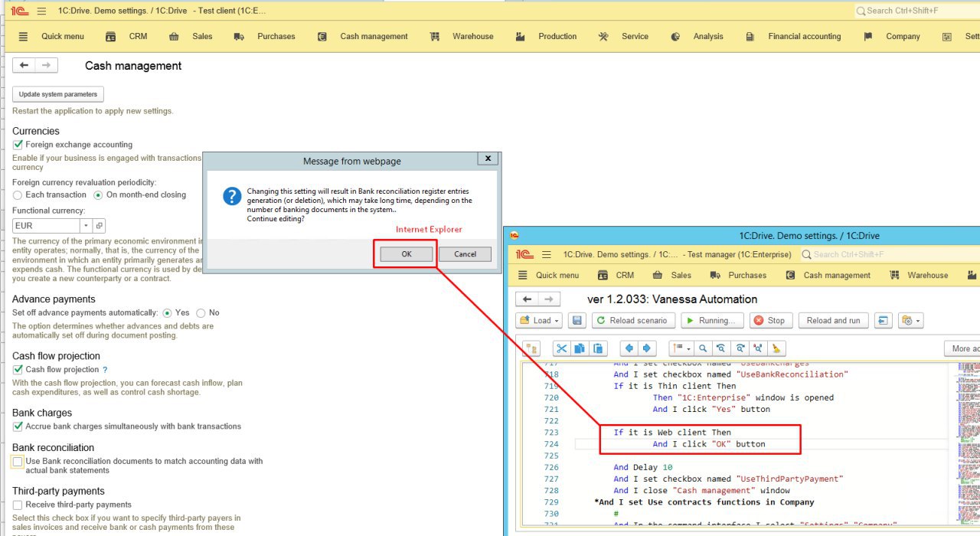Toggle the scenario tree view icon
The image size is (980, 536).
click(531, 348)
